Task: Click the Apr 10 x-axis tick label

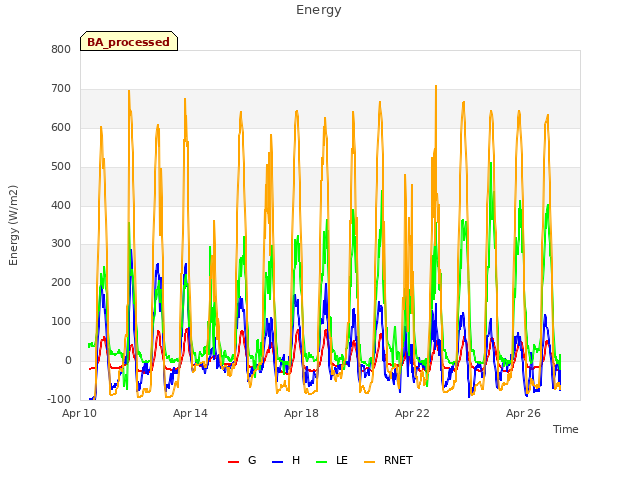Action: (79, 413)
